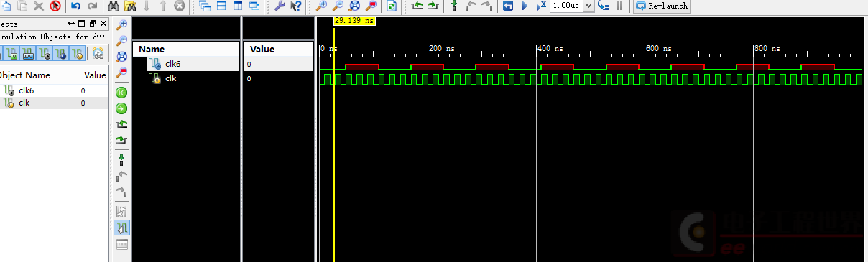Click the sidebar Zoom Out magnifier icon

coord(121,40)
